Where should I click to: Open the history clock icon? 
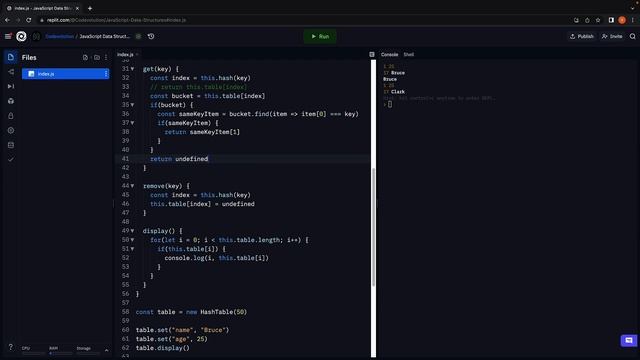(151, 36)
